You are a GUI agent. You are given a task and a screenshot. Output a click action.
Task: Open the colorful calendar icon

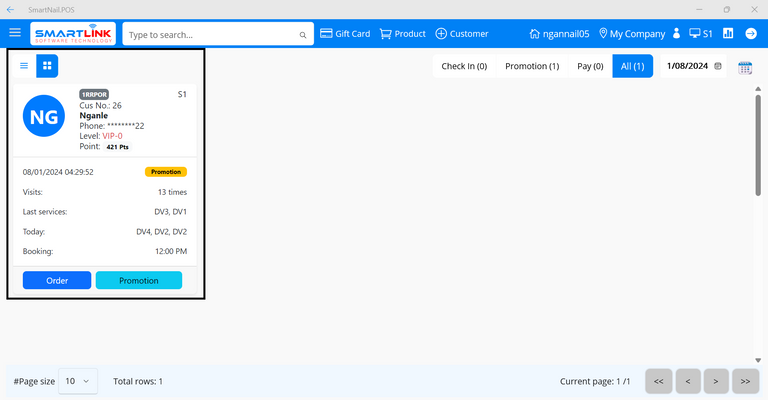[x=745, y=67]
